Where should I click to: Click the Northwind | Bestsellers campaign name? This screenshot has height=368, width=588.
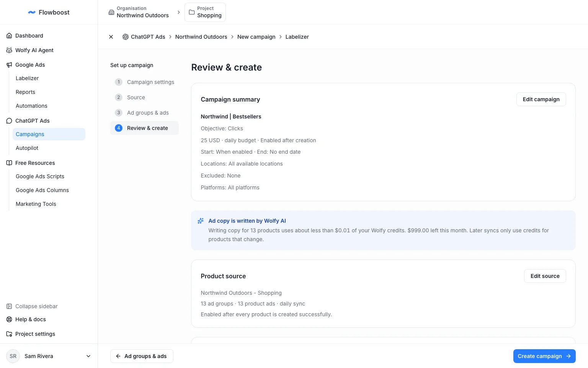coord(231,117)
